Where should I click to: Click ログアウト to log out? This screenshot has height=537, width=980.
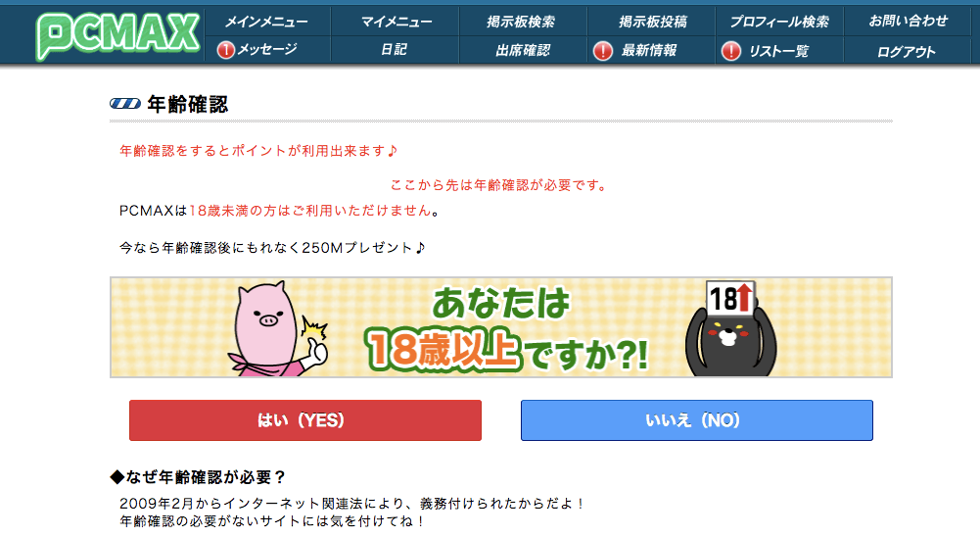click(x=907, y=52)
